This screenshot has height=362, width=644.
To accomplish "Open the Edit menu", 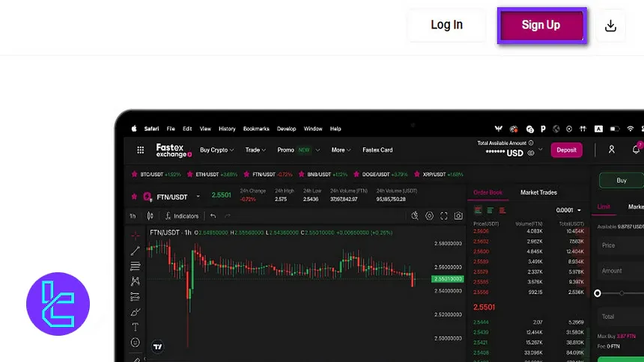I will click(x=187, y=129).
